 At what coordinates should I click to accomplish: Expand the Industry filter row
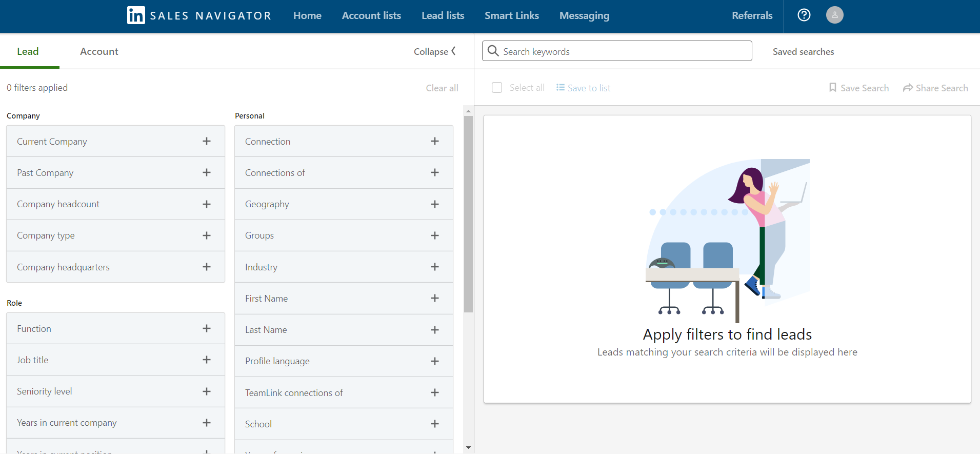click(x=344, y=267)
